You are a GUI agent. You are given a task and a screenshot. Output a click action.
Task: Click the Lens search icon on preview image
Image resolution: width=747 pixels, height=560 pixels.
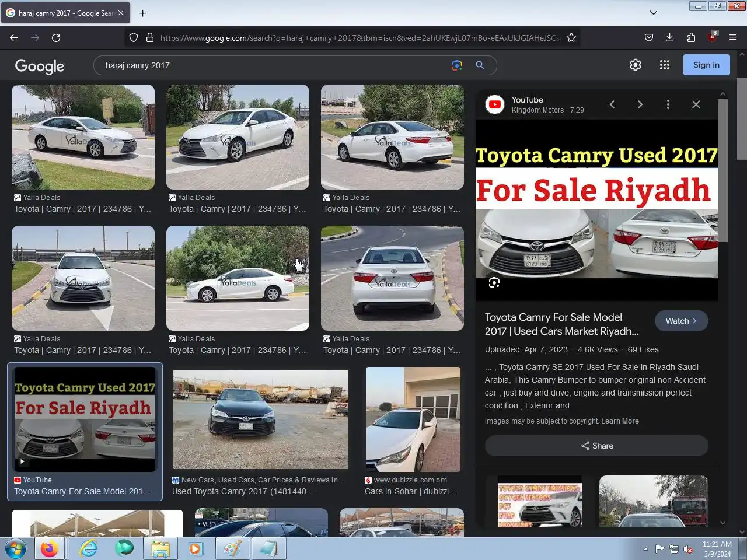[494, 283]
